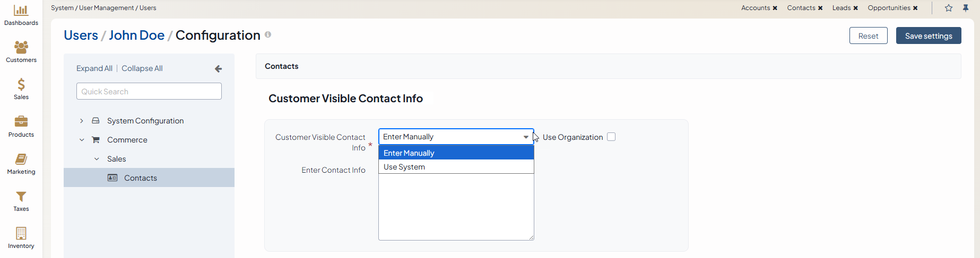Close the Accounts pinned tab
This screenshot has height=258, width=980.
click(775, 8)
